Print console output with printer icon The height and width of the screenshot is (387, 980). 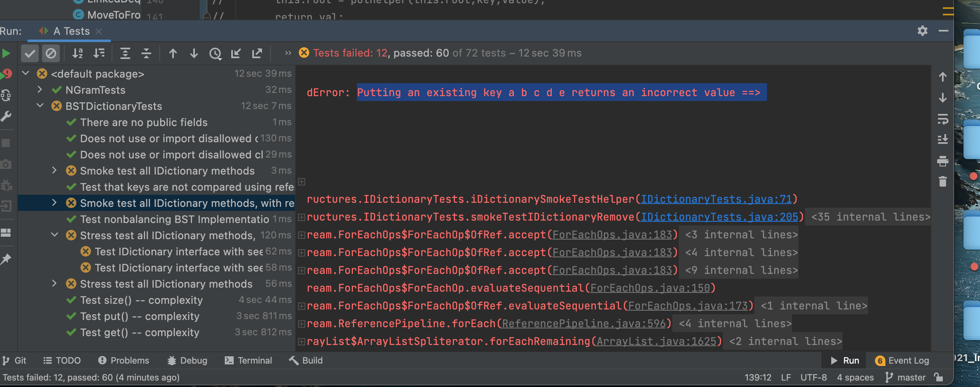(x=942, y=161)
